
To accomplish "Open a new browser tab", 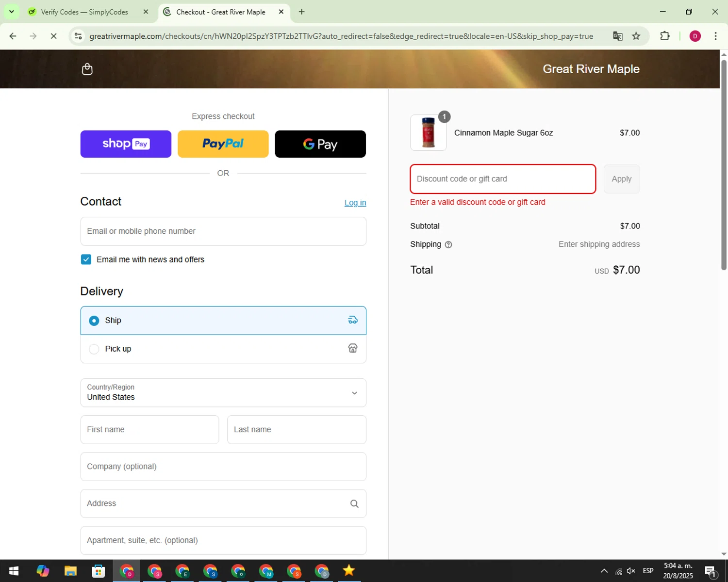I will click(301, 12).
